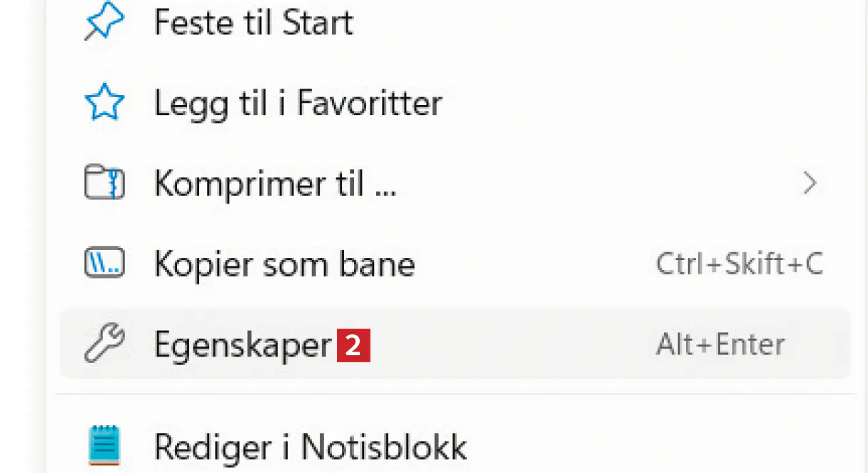Expand the Komprimer til submenu arrow

pyautogui.click(x=809, y=184)
